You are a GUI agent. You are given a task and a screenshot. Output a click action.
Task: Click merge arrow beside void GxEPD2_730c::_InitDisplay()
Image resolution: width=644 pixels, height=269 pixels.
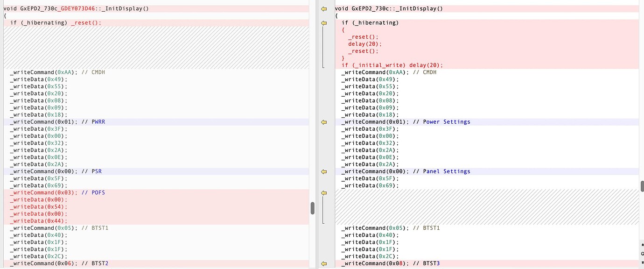point(324,9)
